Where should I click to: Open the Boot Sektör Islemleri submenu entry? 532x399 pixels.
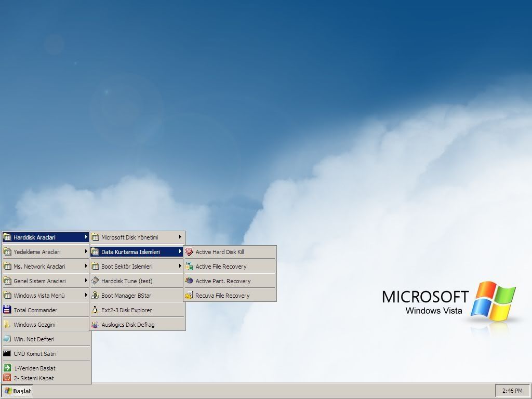(137, 267)
